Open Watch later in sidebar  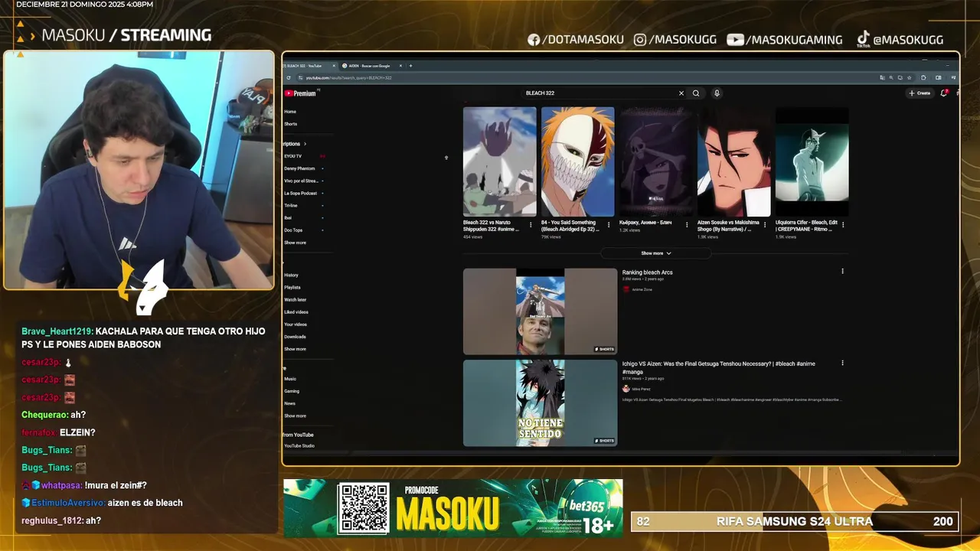point(295,300)
